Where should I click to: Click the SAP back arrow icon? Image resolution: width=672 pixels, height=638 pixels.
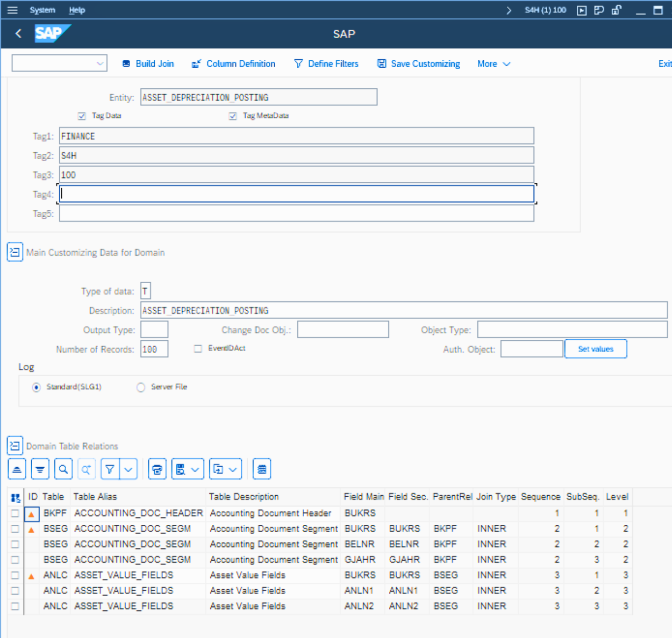[x=18, y=34]
